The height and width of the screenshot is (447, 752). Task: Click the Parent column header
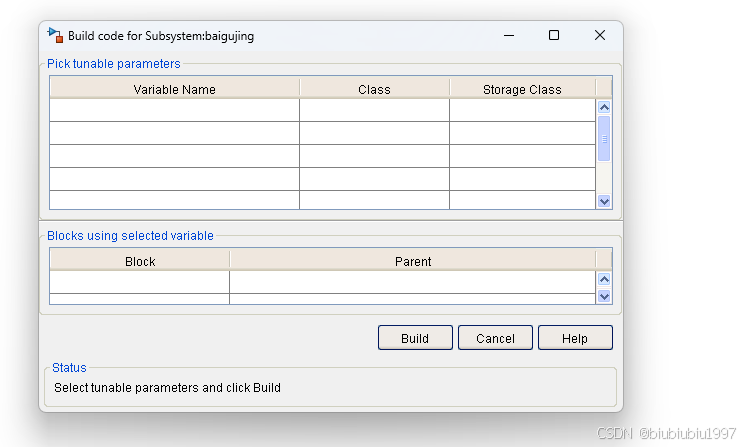click(412, 261)
